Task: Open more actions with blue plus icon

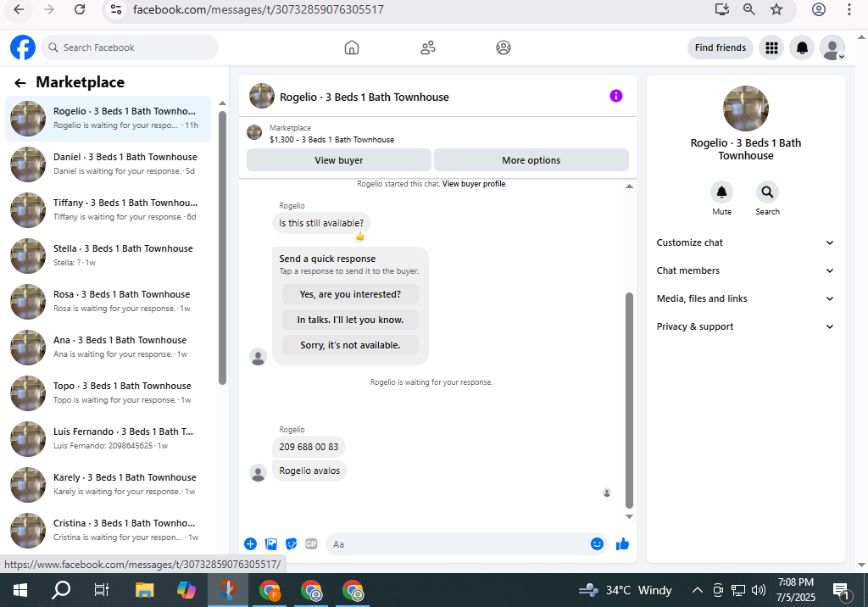Action: (250, 544)
